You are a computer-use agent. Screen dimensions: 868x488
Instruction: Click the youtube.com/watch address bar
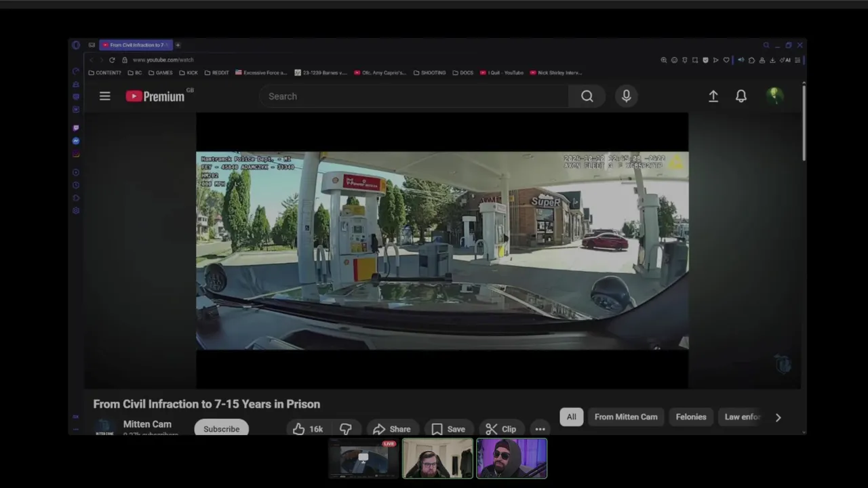tap(163, 60)
